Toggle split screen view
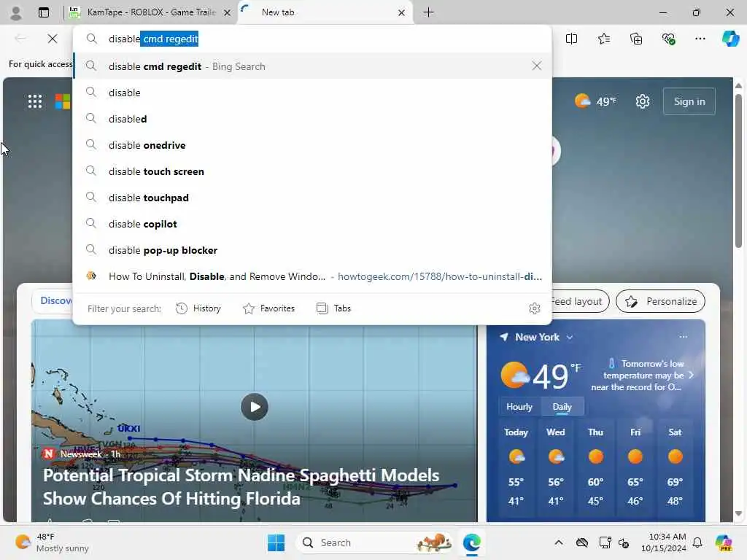Viewport: 747px width, 560px height. 571,39
